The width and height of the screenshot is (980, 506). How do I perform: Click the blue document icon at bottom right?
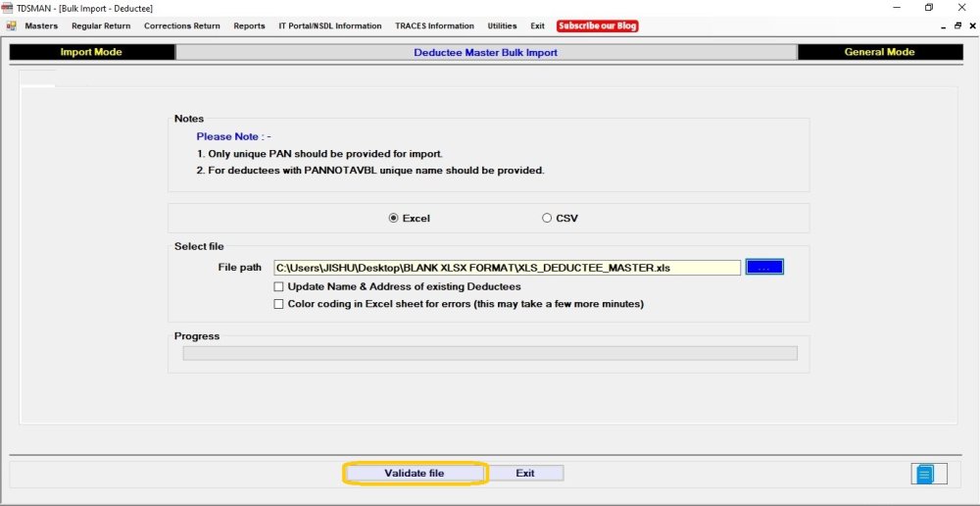click(925, 474)
